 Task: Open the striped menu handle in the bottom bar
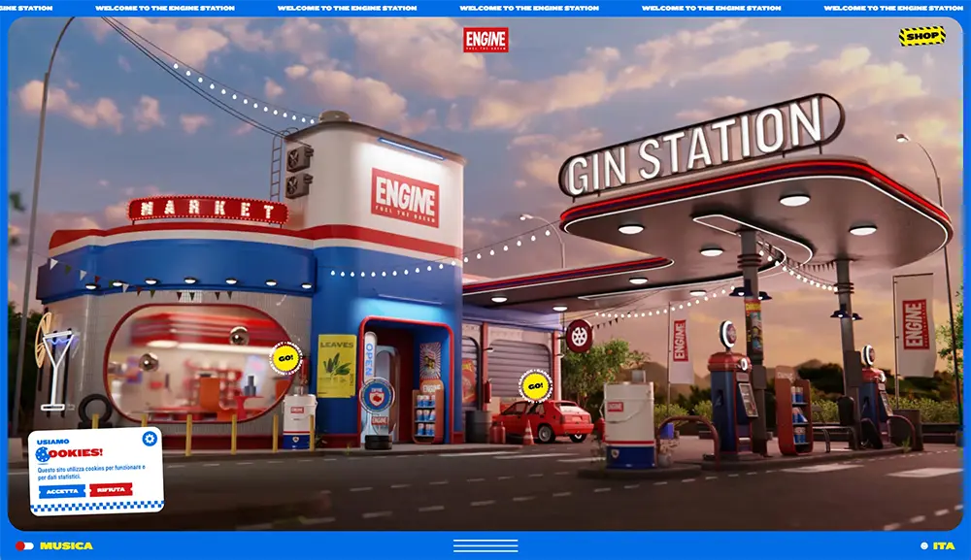(x=485, y=545)
